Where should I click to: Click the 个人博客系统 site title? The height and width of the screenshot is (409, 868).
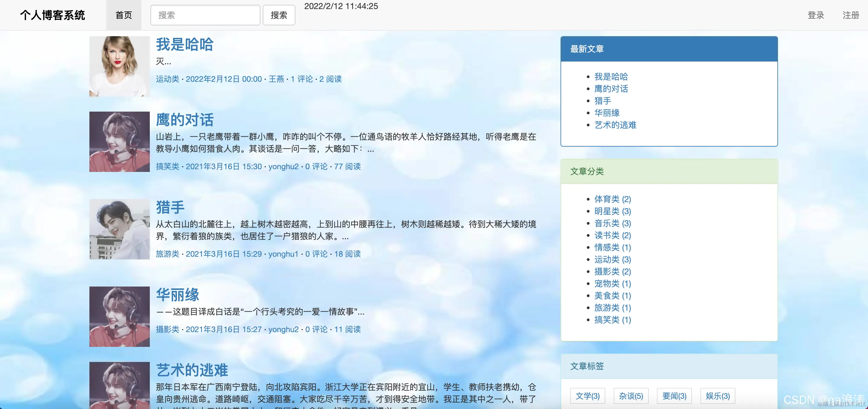point(53,15)
